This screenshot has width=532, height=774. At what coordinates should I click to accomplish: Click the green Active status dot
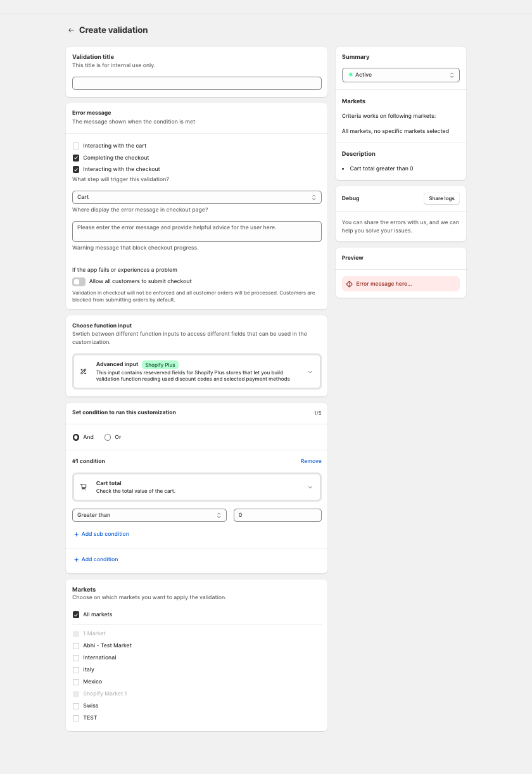pos(350,75)
